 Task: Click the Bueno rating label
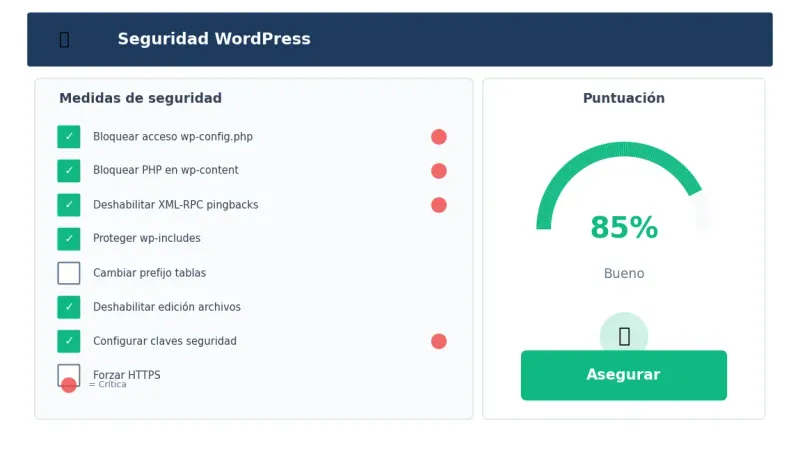click(x=624, y=273)
